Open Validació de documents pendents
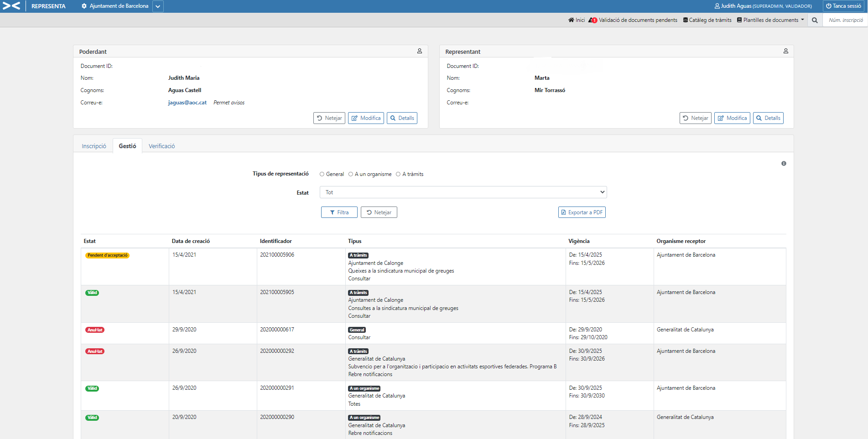 click(x=638, y=20)
